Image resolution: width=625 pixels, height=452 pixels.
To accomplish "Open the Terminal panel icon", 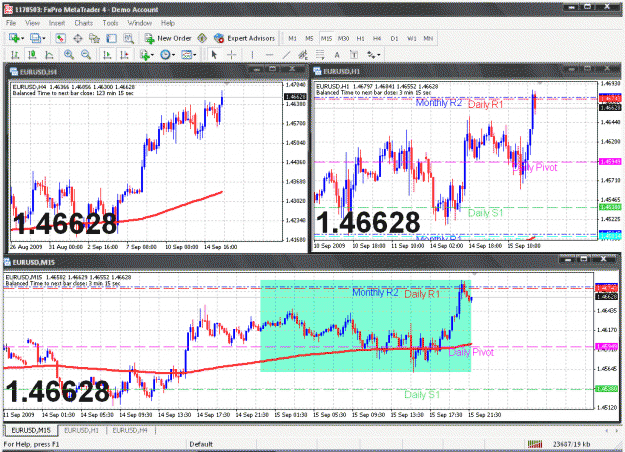I will click(x=111, y=38).
